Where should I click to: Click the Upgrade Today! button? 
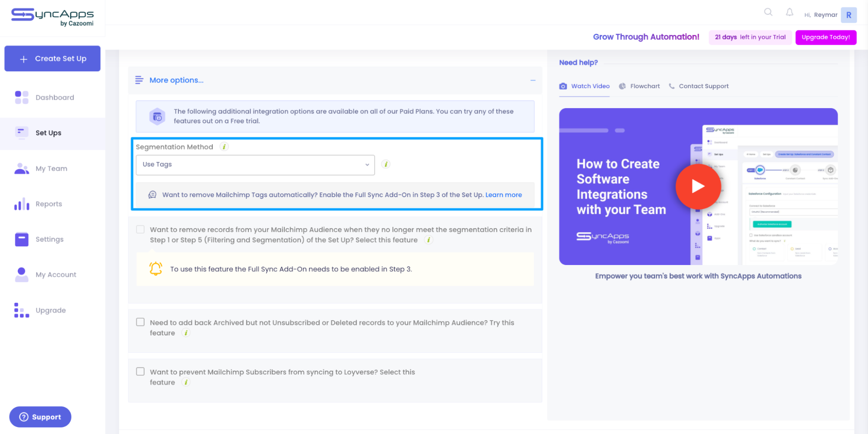coord(826,37)
